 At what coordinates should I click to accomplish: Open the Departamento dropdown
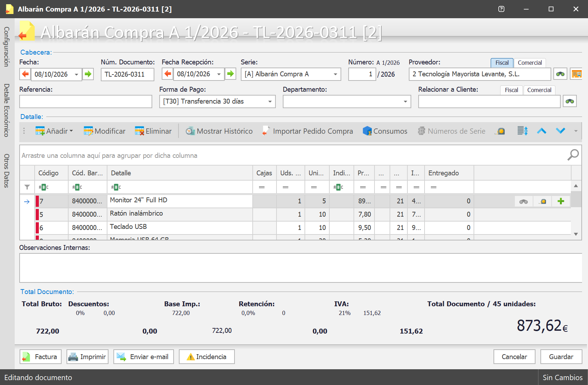click(405, 101)
